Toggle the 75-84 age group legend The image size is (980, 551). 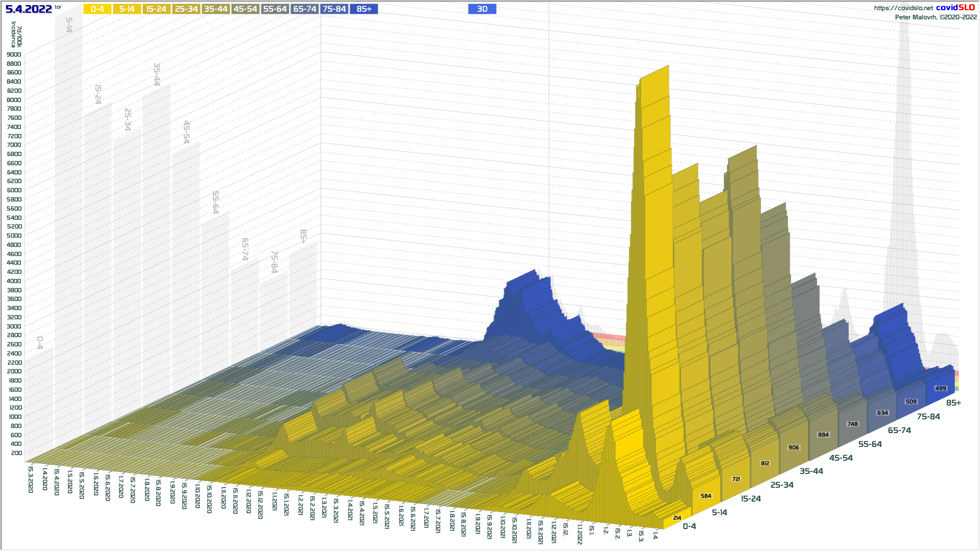pyautogui.click(x=334, y=9)
